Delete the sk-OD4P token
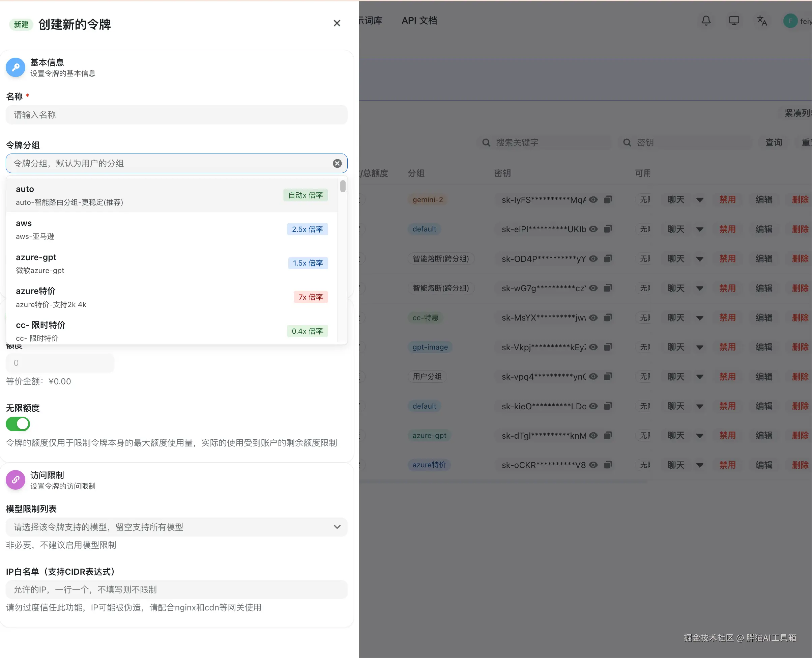The image size is (812, 658). [x=800, y=259]
